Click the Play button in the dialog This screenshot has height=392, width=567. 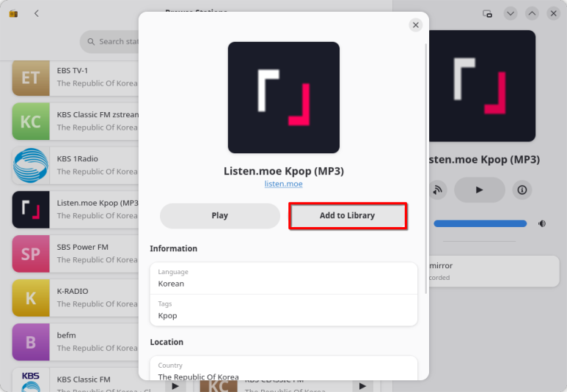coord(220,215)
